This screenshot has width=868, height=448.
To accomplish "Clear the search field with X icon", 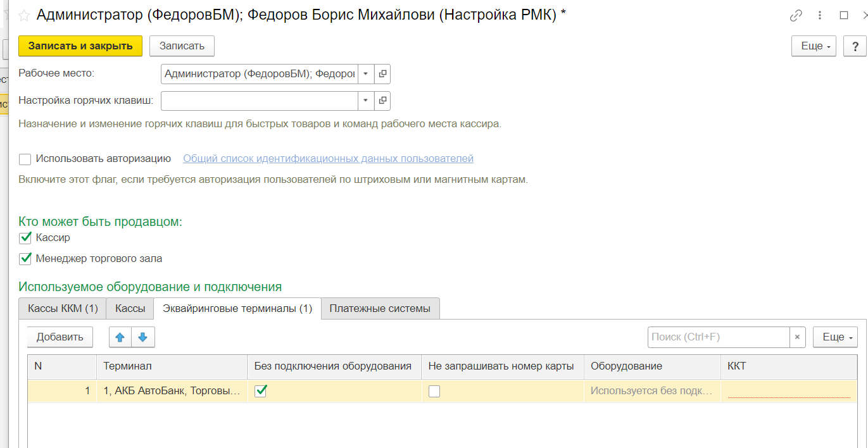I will 797,337.
